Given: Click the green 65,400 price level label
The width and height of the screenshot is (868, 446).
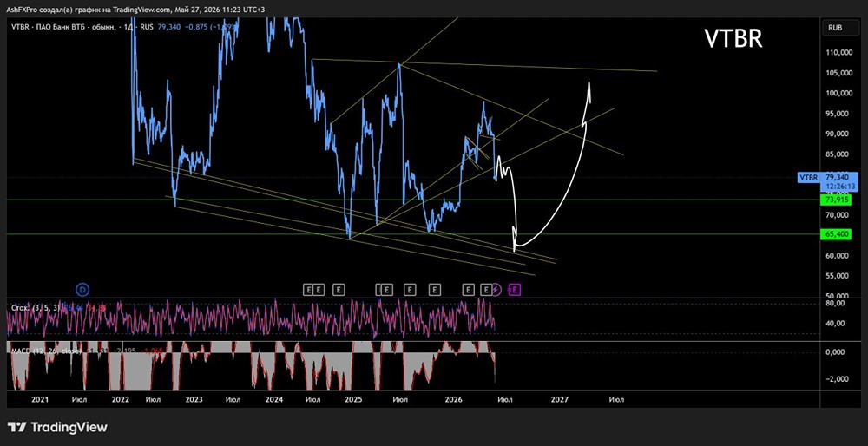Looking at the screenshot, I should pos(835,234).
